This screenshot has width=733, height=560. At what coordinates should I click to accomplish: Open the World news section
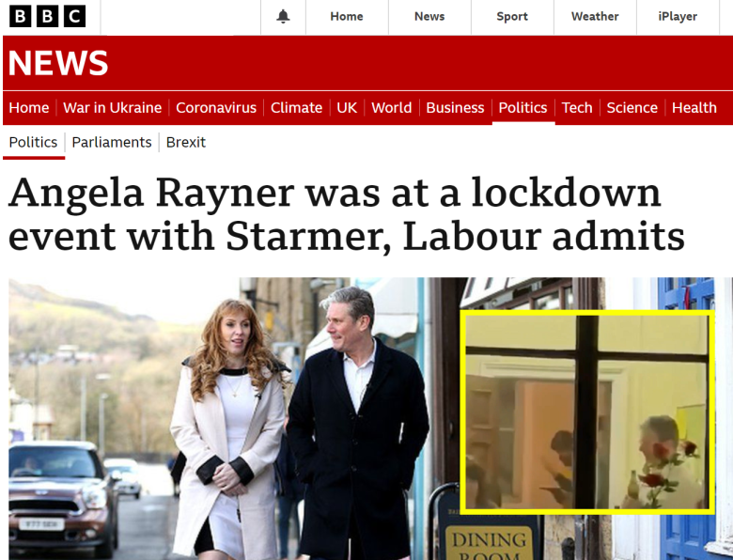pyautogui.click(x=391, y=108)
